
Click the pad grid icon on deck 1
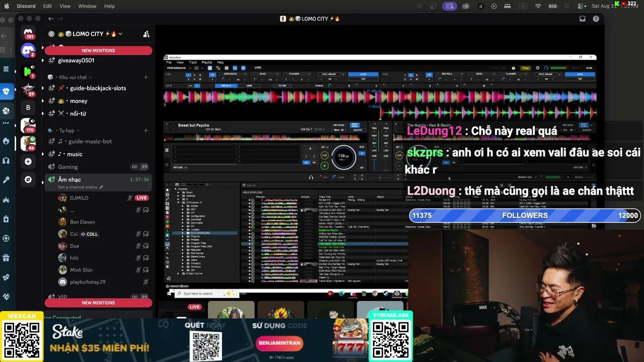click(x=167, y=150)
